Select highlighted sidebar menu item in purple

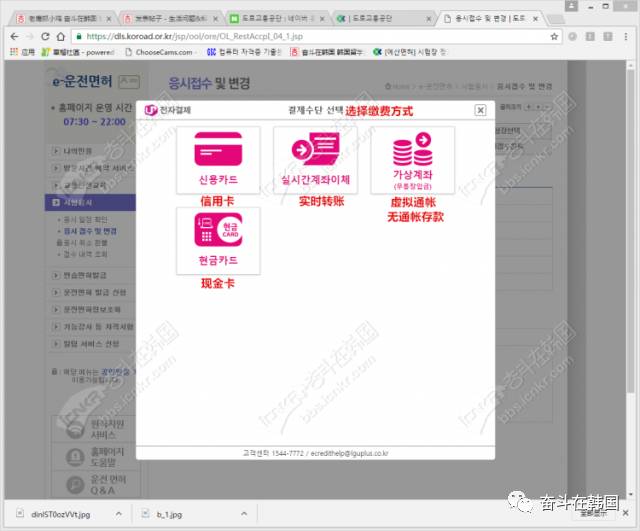coord(90,202)
